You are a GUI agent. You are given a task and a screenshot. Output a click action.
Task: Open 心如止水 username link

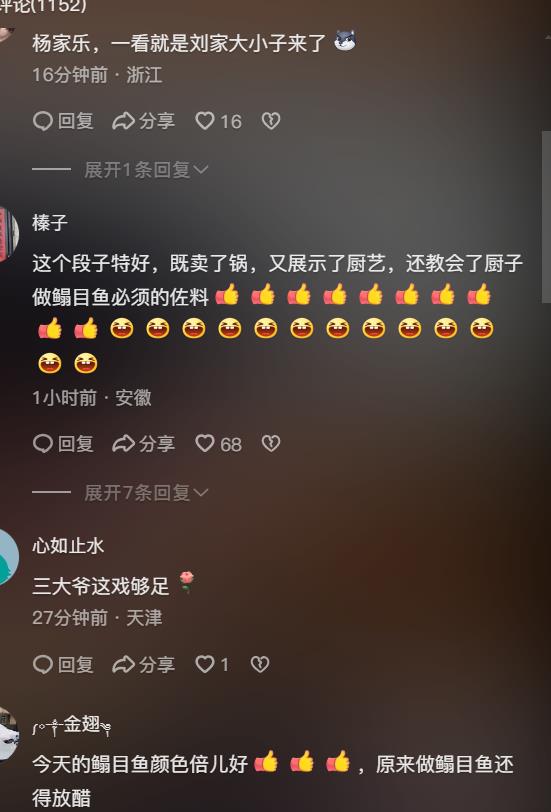(x=68, y=546)
